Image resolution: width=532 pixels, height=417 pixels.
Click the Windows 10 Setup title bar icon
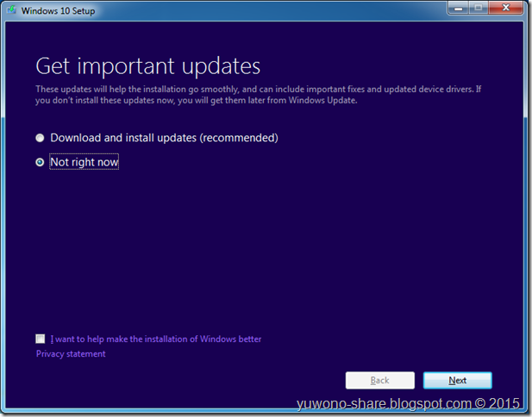click(x=11, y=10)
